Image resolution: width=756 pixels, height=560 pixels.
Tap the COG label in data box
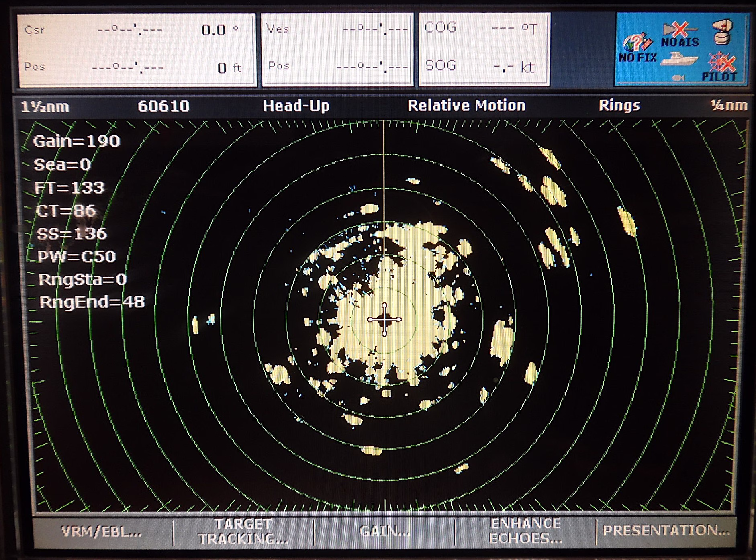coord(441,27)
